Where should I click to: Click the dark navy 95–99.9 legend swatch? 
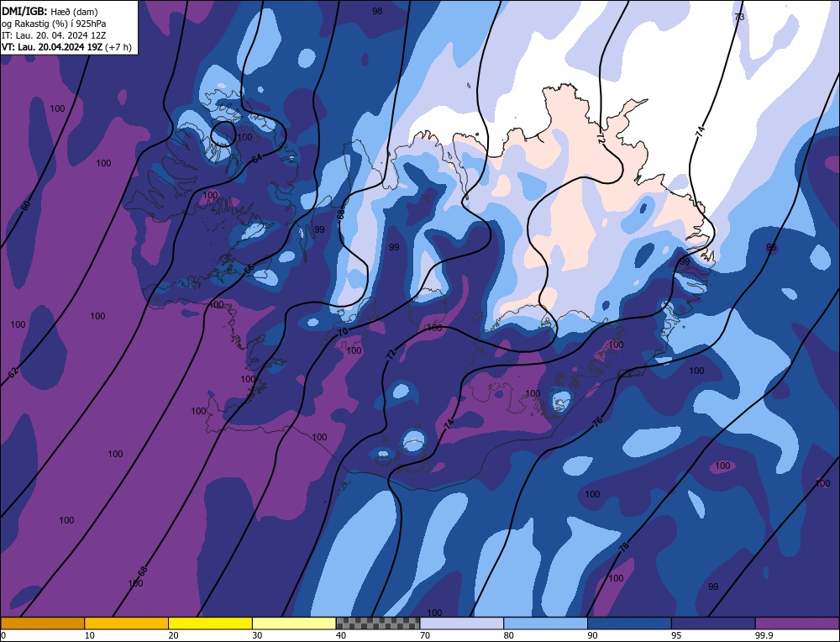click(x=713, y=623)
